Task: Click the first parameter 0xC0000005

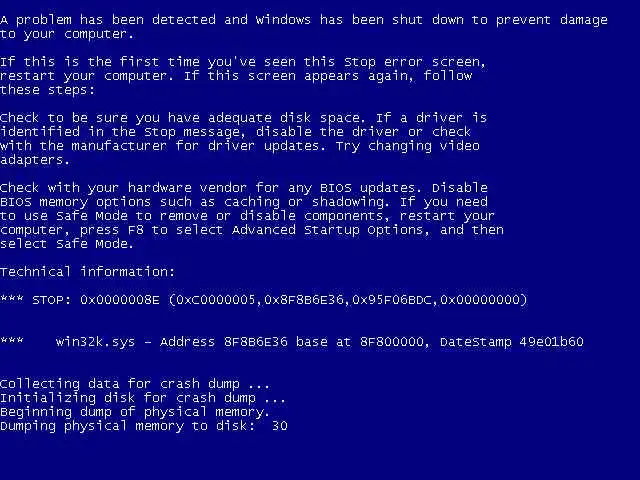Action: coord(216,300)
